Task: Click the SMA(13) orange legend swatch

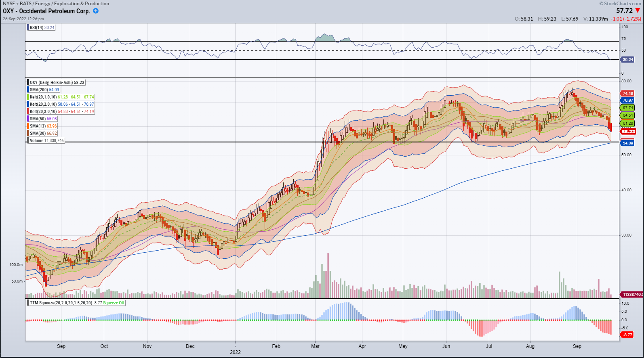Action: pyautogui.click(x=28, y=126)
